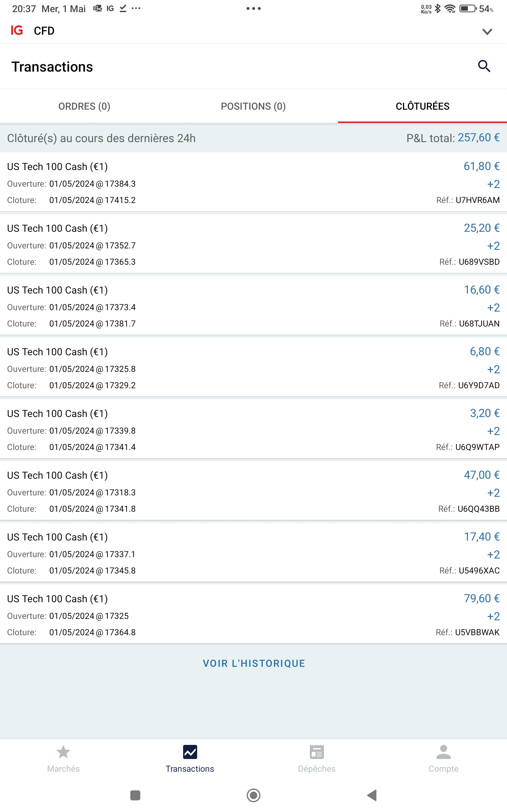Tap the P&L total 257,60 € amount
The width and height of the screenshot is (507, 812).
[x=479, y=138]
